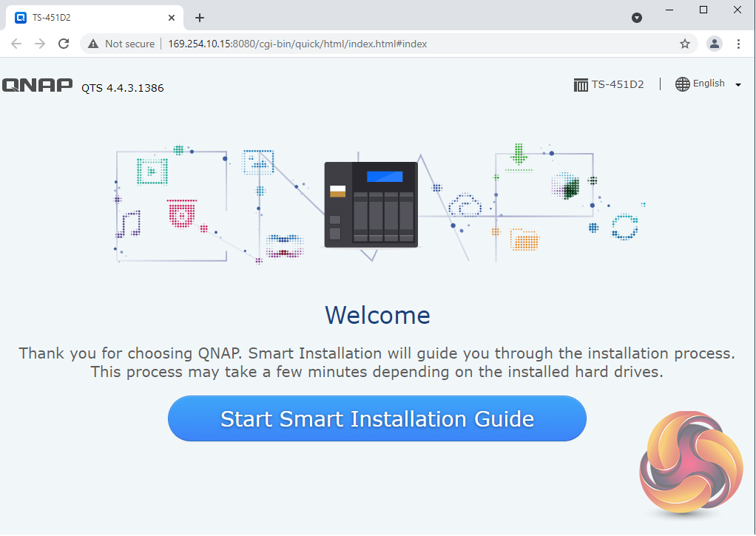This screenshot has height=536, width=756.
Task: Click the English language label
Action: pos(709,84)
